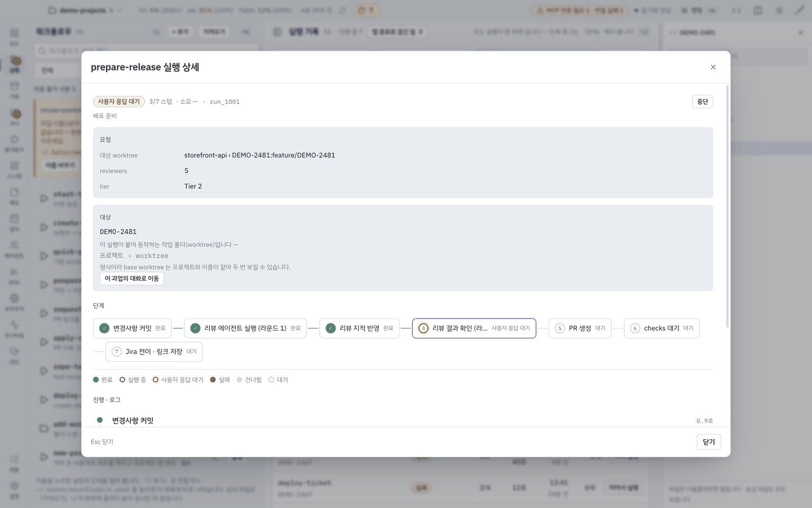This screenshot has width=812, height=508.
Task: Click the 중단 stop button
Action: 703,102
